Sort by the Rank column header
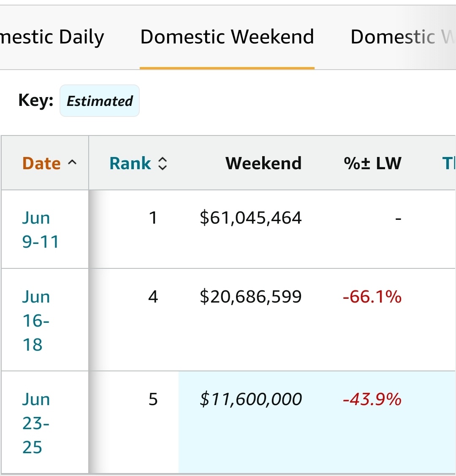The height and width of the screenshot is (476, 456). 130,163
